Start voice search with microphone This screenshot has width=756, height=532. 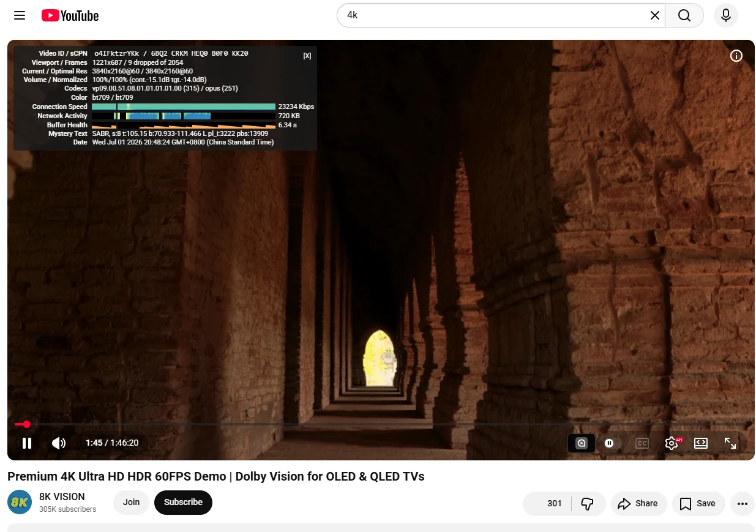[726, 15]
